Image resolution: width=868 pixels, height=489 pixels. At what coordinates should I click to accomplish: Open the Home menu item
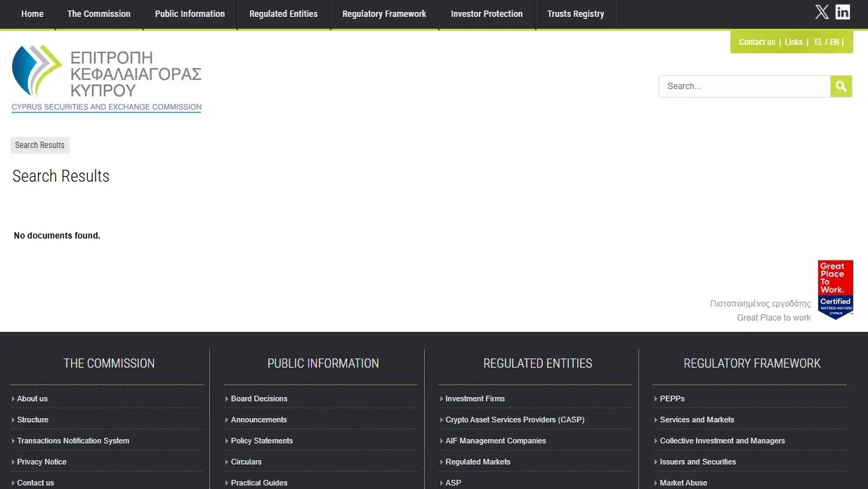tap(32, 14)
